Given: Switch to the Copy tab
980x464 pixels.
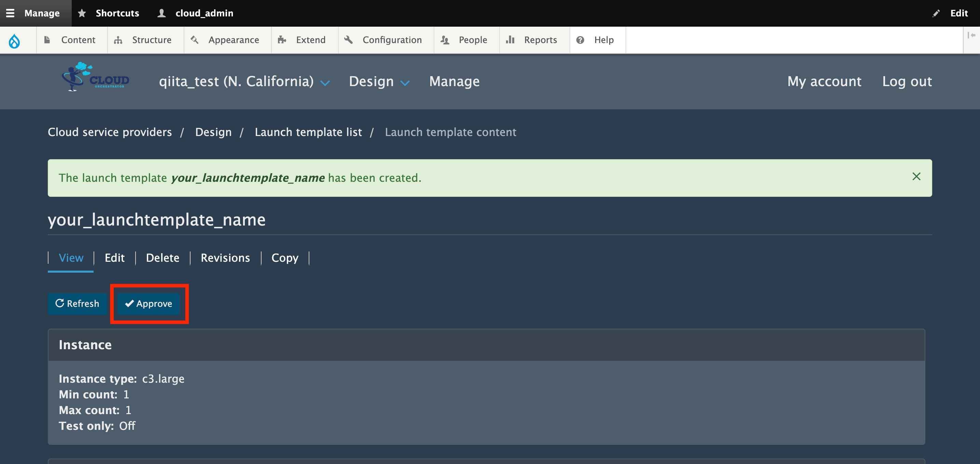Looking at the screenshot, I should point(284,258).
